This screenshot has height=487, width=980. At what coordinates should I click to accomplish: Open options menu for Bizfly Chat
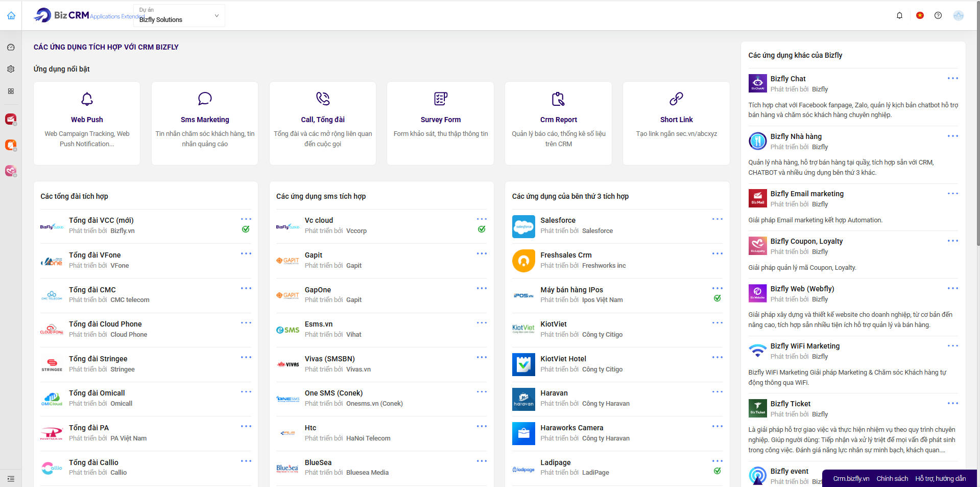click(953, 78)
